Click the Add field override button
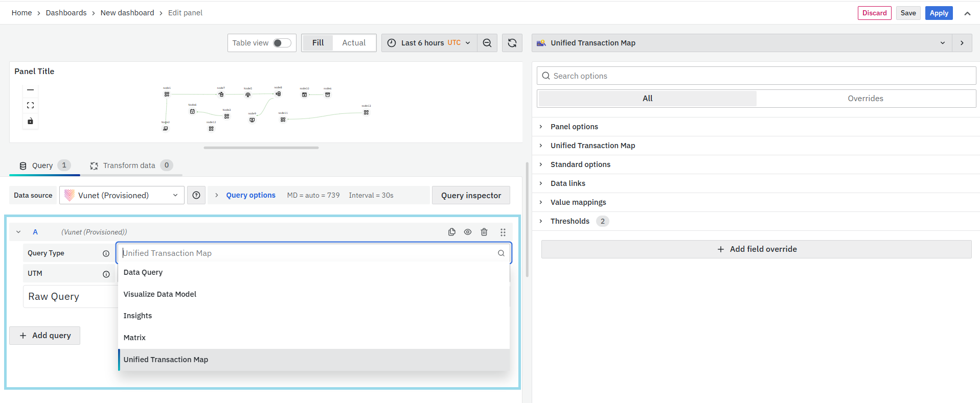Viewport: 980px width, 403px height. pos(756,249)
